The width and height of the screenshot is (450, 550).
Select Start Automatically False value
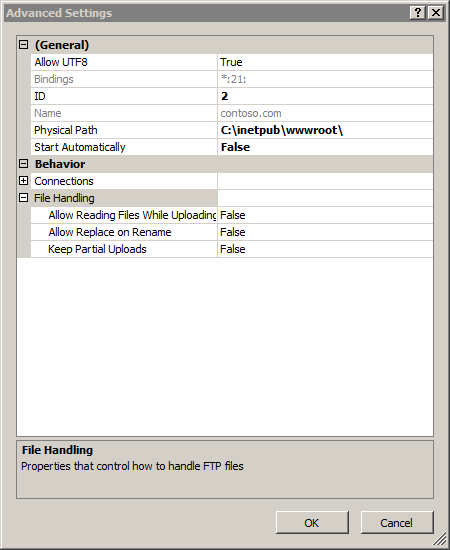[x=325, y=147]
